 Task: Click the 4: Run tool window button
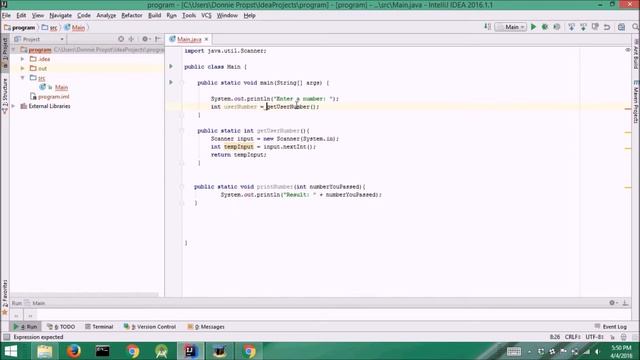(25, 327)
